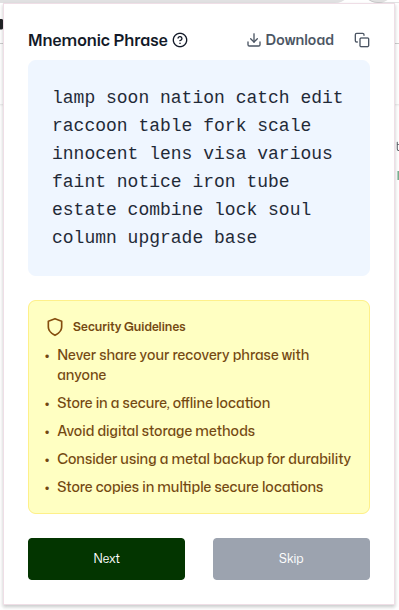399x610 pixels.
Task: Click the word estate in the phrase
Action: (84, 209)
